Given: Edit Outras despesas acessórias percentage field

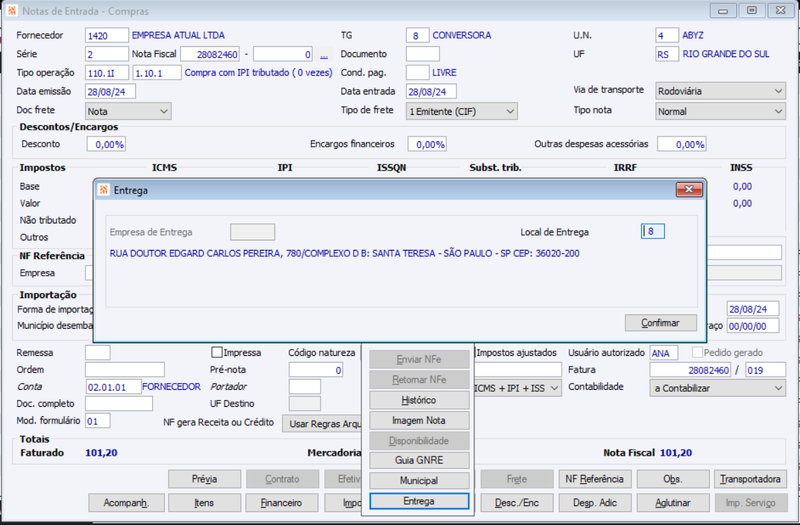Looking at the screenshot, I should (682, 144).
